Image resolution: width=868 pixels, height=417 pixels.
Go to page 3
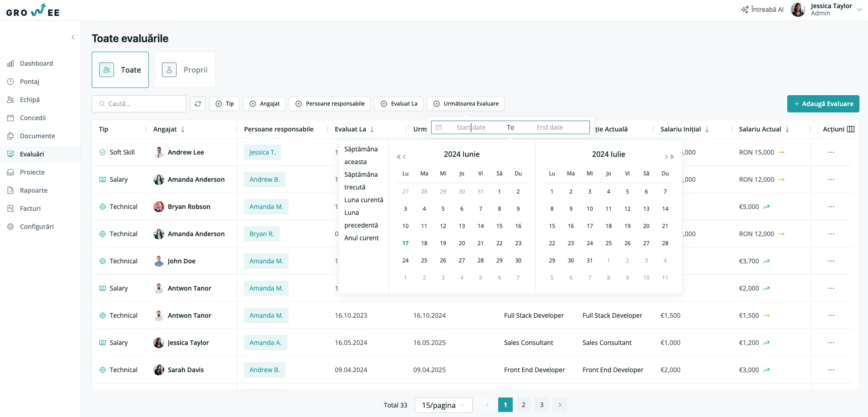point(542,405)
